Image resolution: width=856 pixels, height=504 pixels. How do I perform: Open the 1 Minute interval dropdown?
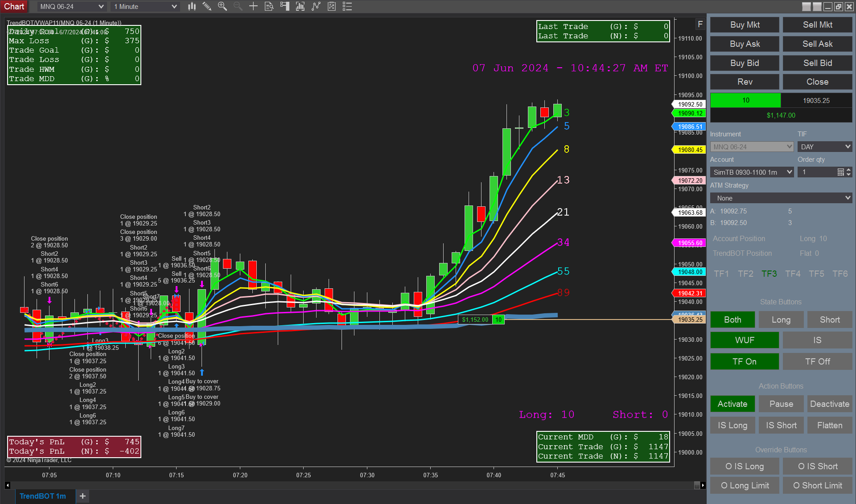pos(144,6)
